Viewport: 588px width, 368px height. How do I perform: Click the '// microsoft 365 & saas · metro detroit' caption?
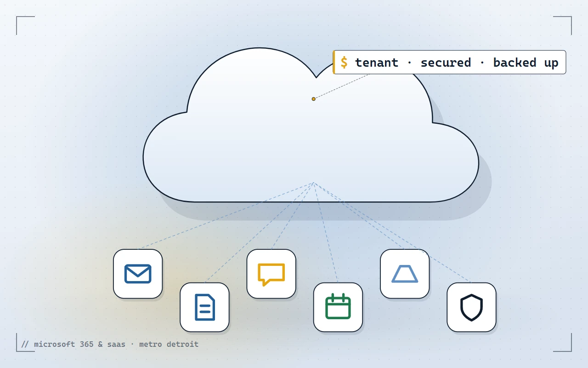[110, 344]
